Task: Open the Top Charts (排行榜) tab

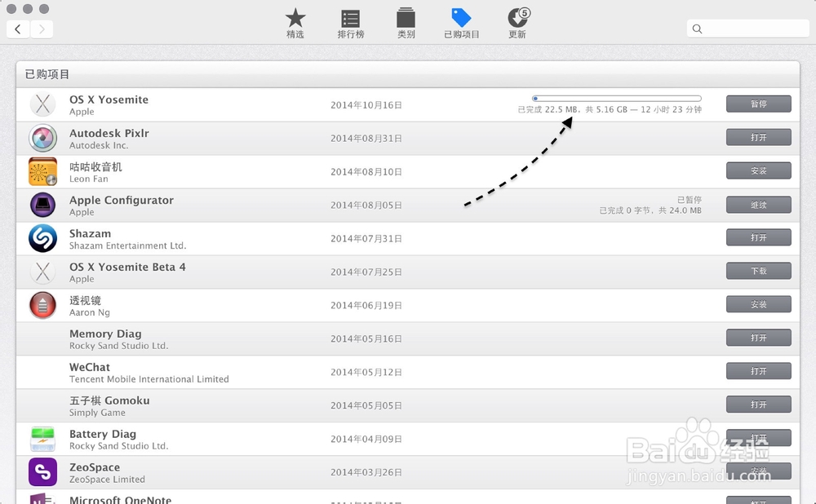Action: 350,24
